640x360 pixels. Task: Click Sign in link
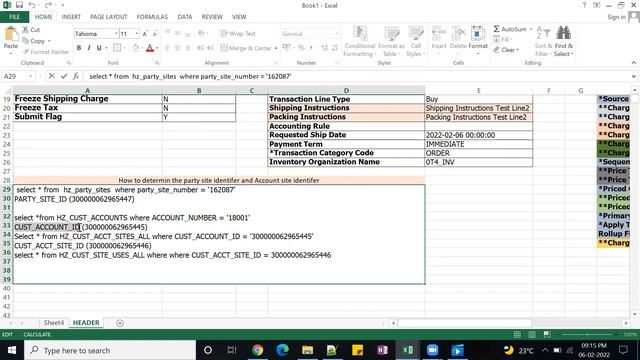point(616,17)
